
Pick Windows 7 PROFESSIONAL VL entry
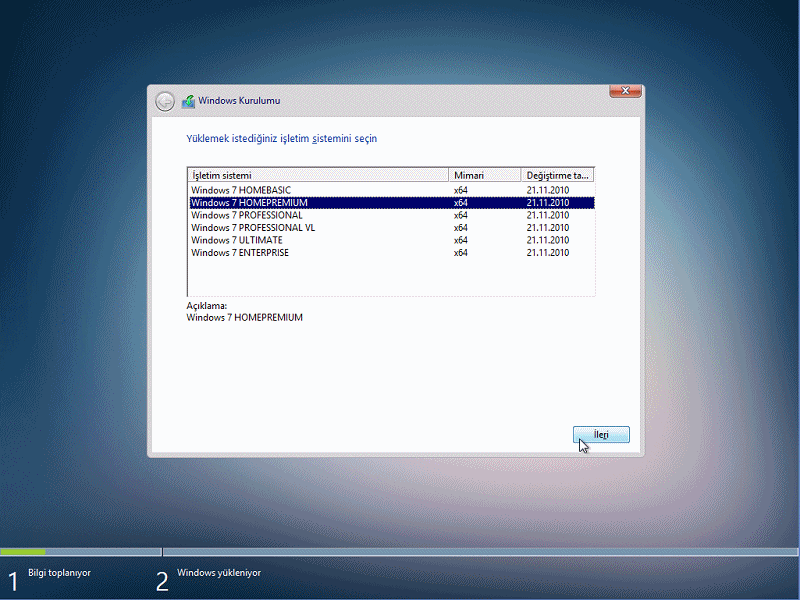(x=392, y=228)
